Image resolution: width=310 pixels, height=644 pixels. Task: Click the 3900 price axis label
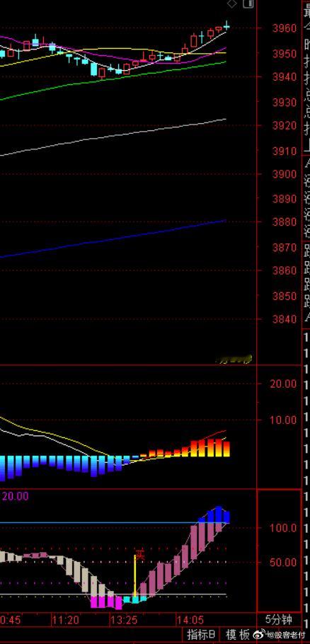click(x=284, y=174)
